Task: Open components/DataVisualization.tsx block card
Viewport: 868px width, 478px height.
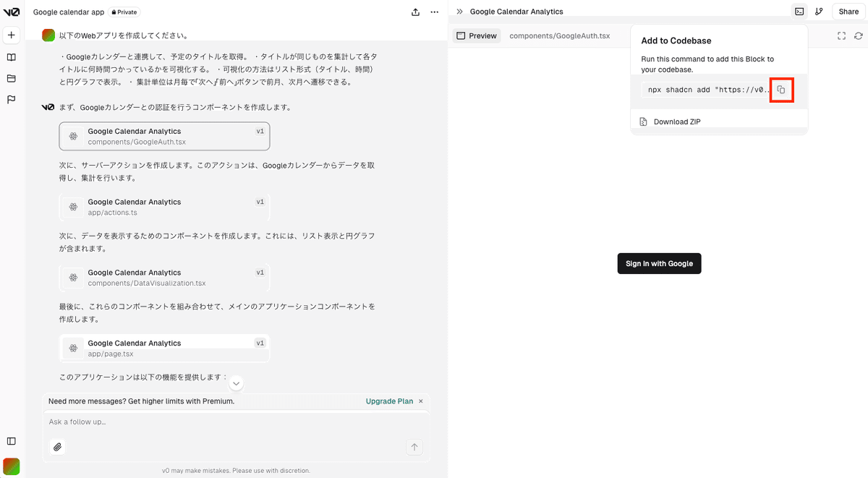Action: click(x=164, y=278)
